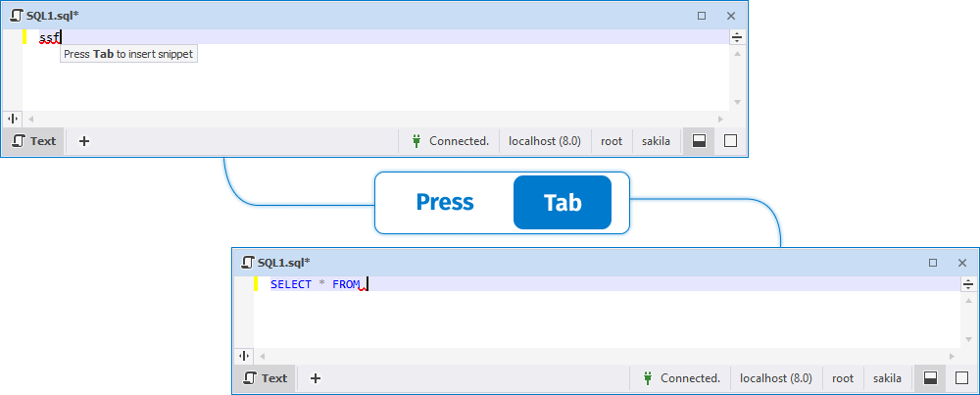
Task: Add a new view with plus icon in lower window
Action: 316,378
